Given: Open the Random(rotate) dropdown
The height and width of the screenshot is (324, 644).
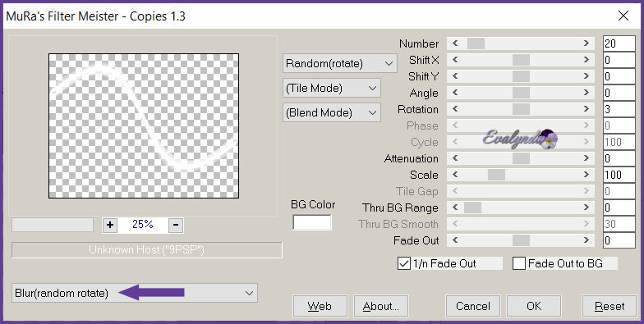Looking at the screenshot, I should pos(340,64).
